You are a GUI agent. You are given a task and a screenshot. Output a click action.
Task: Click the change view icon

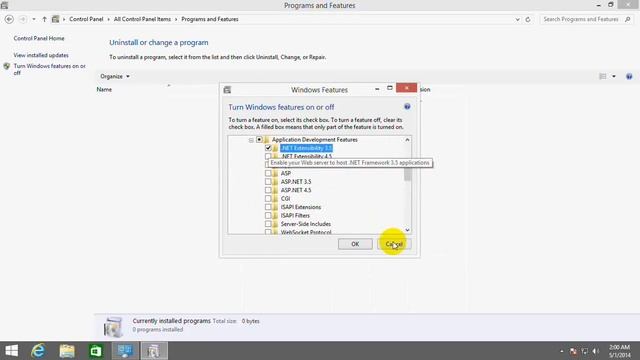click(x=602, y=76)
